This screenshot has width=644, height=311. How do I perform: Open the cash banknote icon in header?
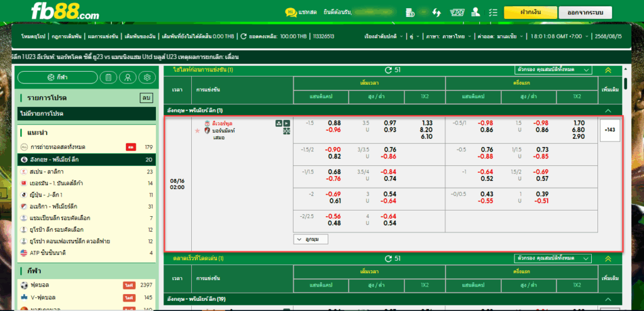pyautogui.click(x=457, y=13)
